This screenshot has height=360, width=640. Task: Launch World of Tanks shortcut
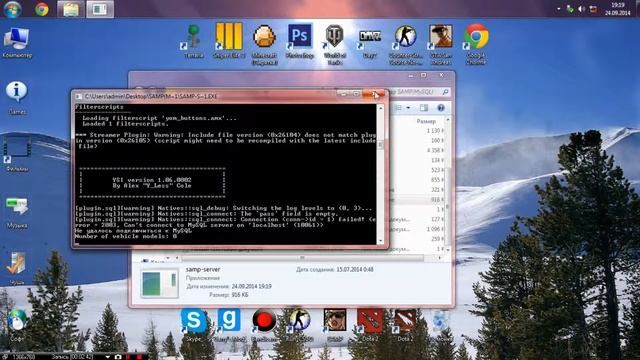335,44
